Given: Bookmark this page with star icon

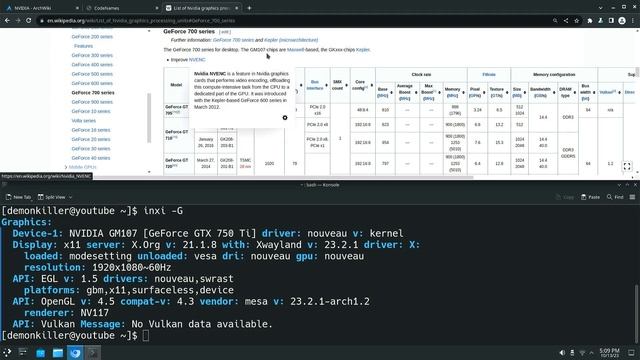Looking at the screenshot, I should tap(576, 20).
